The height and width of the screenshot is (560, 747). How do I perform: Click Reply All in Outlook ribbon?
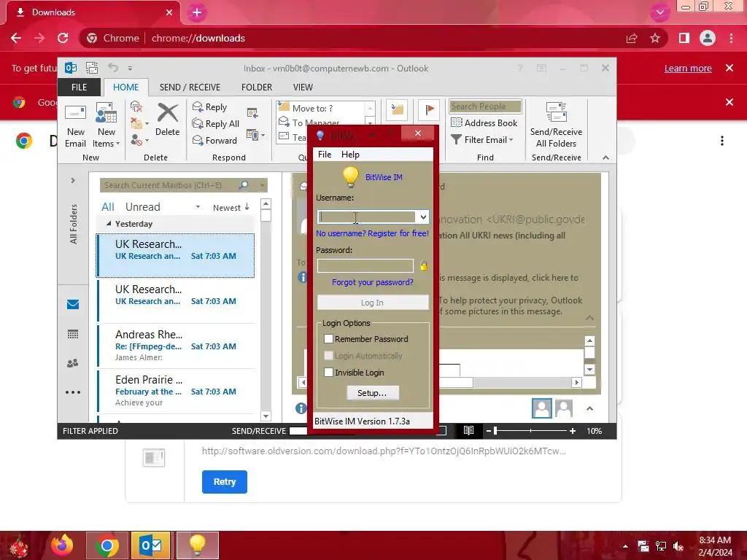pyautogui.click(x=216, y=123)
